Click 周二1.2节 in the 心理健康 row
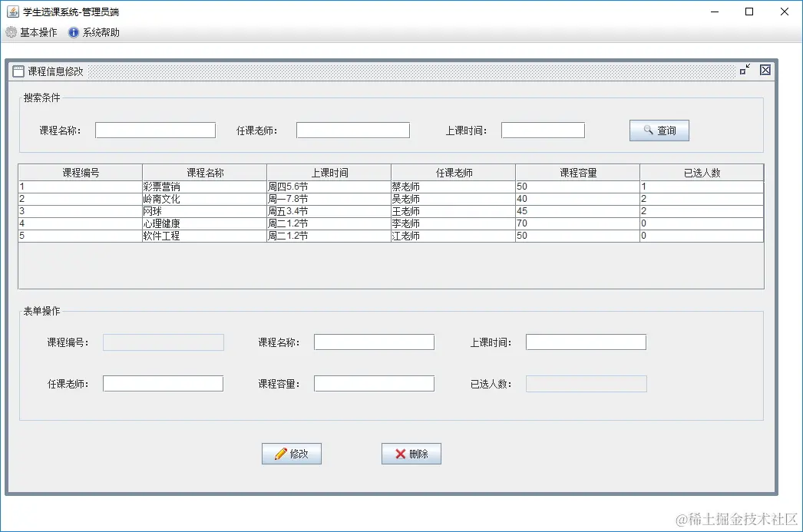 tap(329, 223)
